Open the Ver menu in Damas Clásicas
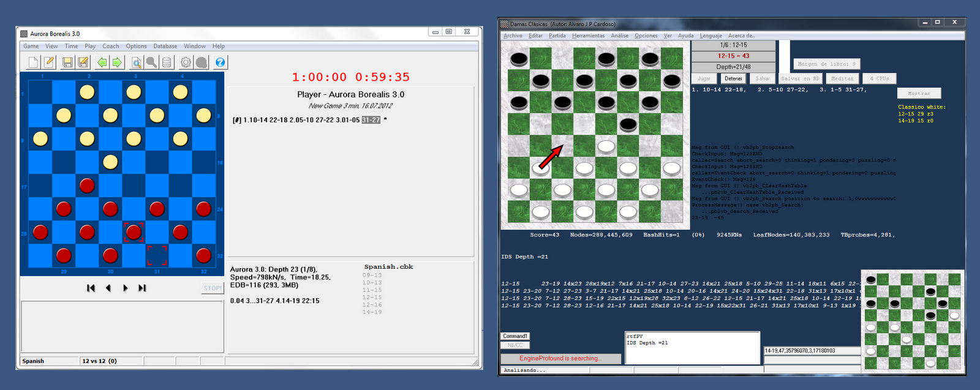 click(x=668, y=36)
